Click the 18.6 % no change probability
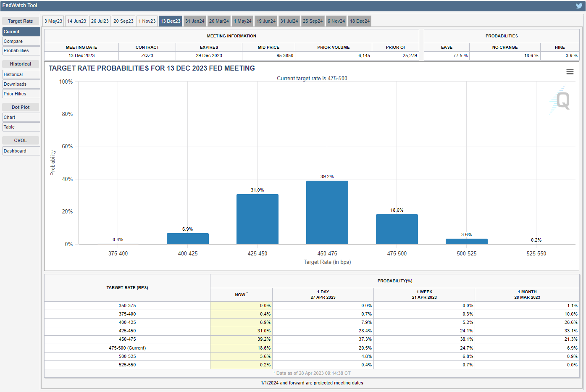 531,55
